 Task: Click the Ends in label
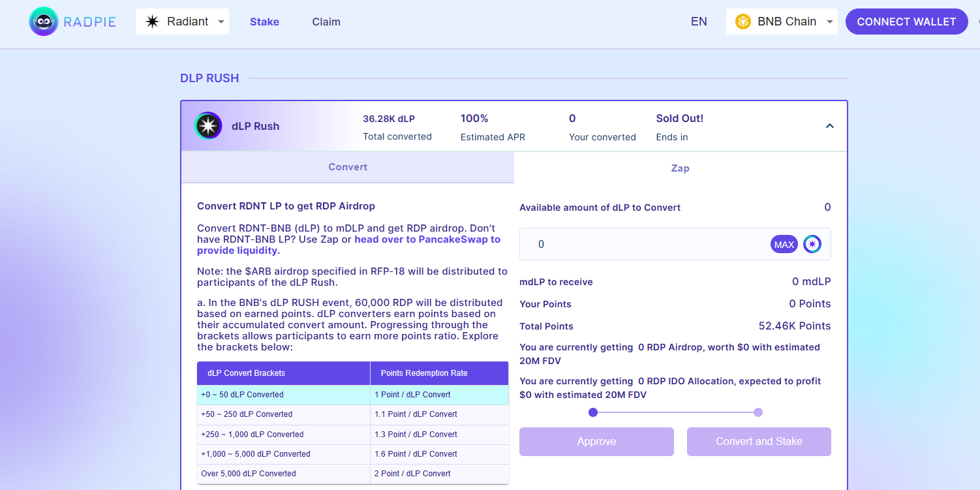[672, 137]
